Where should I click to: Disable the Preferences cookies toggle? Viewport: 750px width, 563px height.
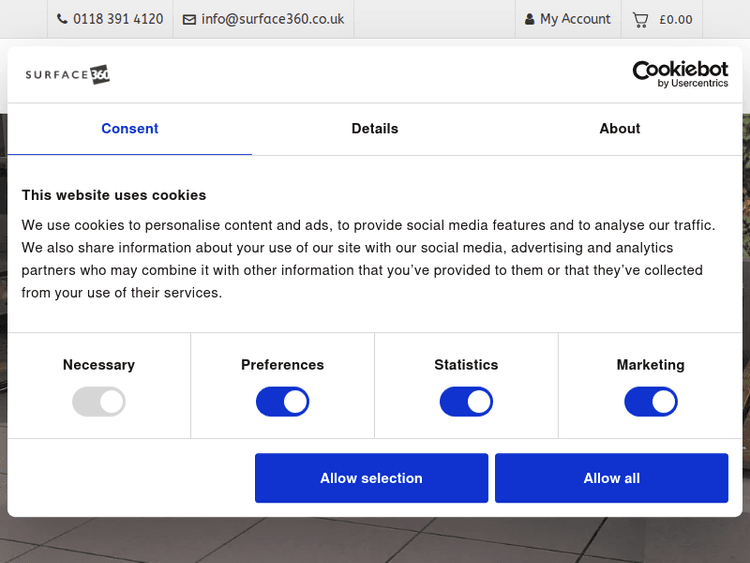click(x=282, y=402)
